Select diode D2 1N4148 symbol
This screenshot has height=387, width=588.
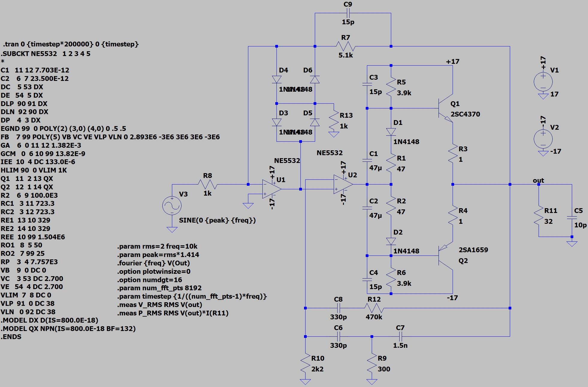click(391, 241)
